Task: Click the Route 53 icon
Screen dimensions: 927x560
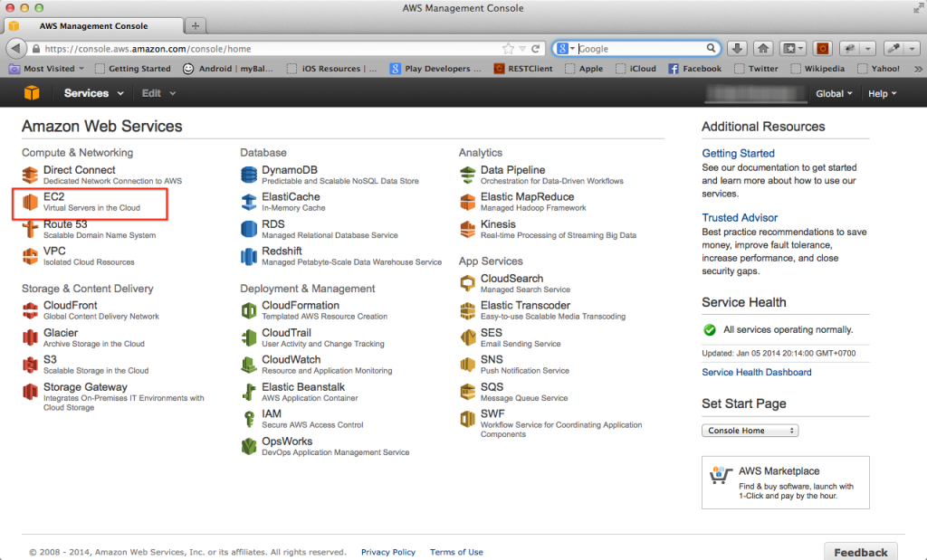Action: click(x=30, y=229)
